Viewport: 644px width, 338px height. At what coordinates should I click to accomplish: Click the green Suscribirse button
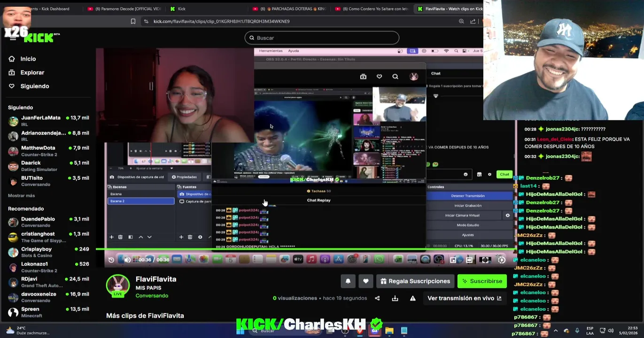tap(482, 281)
